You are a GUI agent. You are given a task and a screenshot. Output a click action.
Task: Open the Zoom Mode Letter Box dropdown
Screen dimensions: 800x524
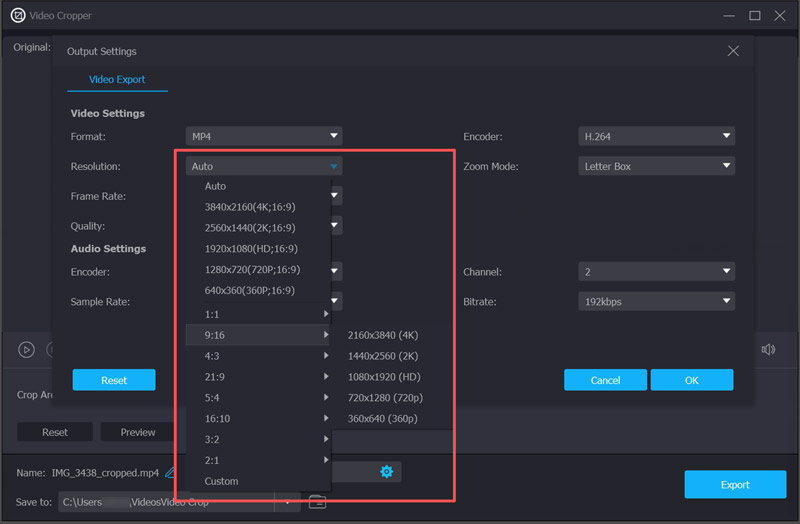point(656,166)
